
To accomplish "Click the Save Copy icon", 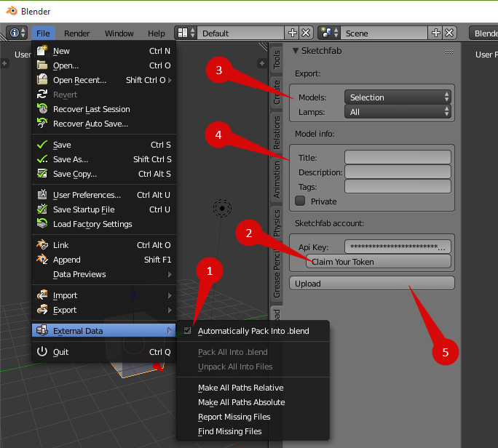I will 42,174.
